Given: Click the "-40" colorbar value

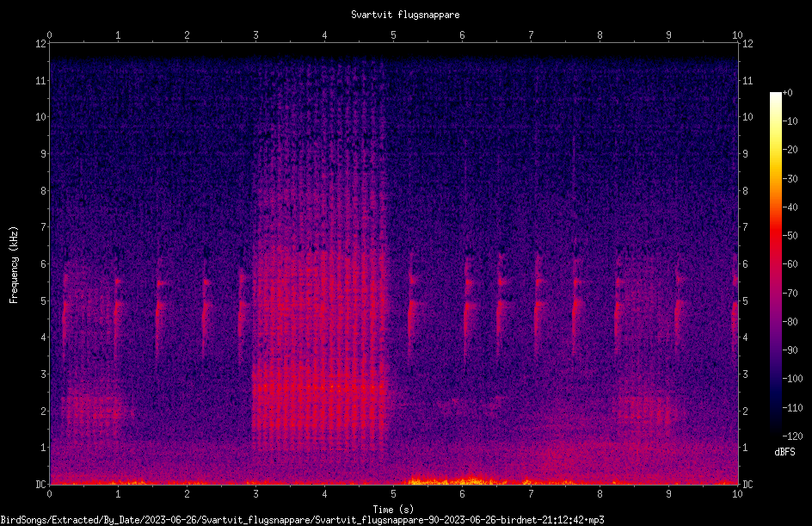Looking at the screenshot, I should (x=790, y=207).
